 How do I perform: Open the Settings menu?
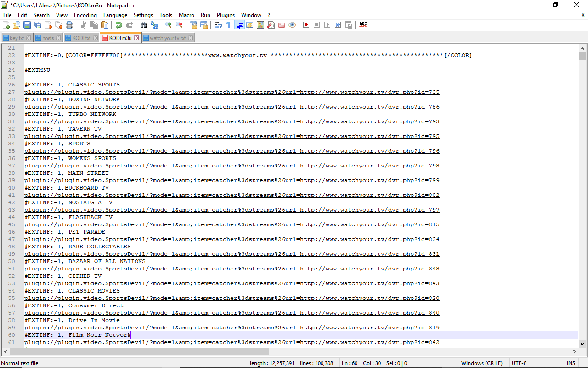[143, 15]
